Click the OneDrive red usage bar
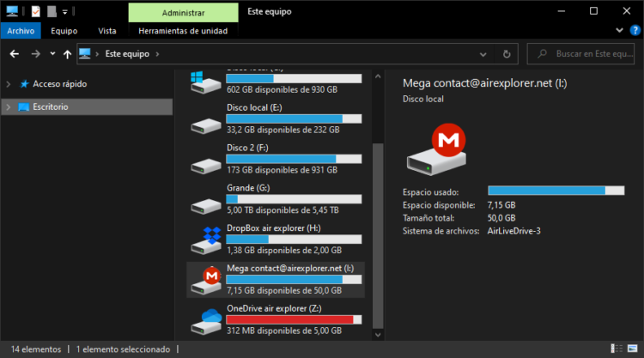The image size is (644, 358). click(290, 319)
